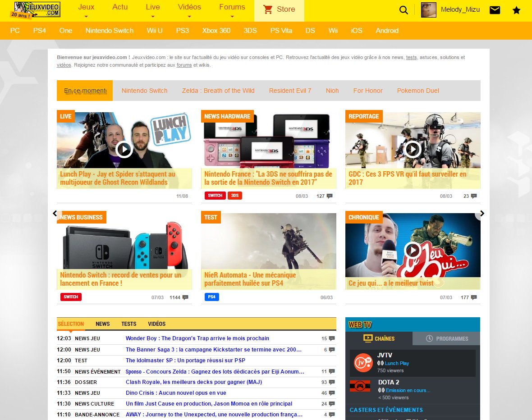Open comments icon for Banner Saga 3 news
Image resolution: width=532 pixels, height=420 pixels.
(x=332, y=350)
